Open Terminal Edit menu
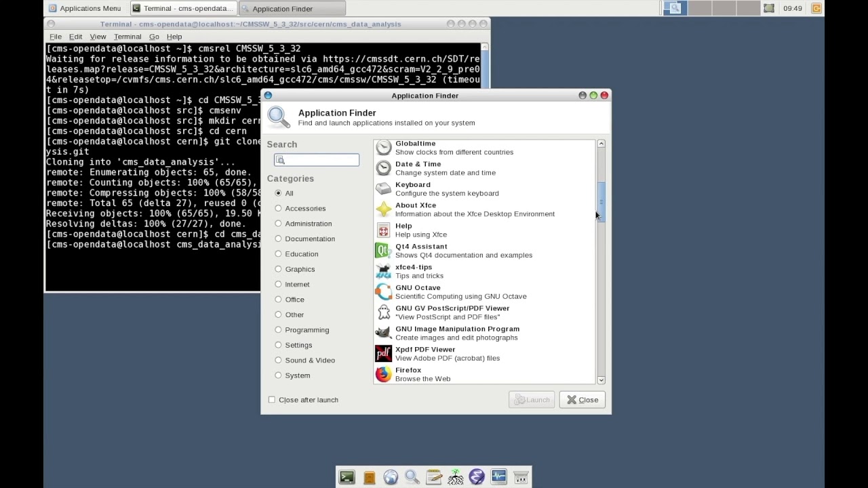 75,37
